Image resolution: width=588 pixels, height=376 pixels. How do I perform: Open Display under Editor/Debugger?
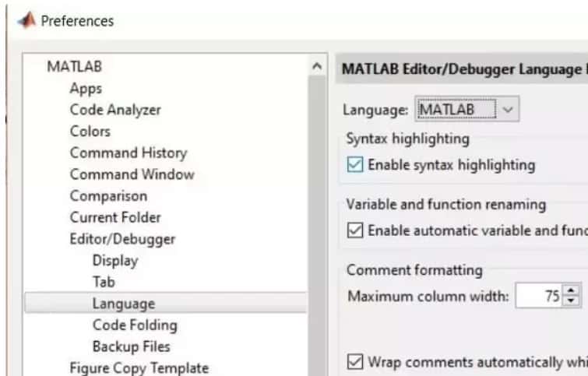point(115,261)
